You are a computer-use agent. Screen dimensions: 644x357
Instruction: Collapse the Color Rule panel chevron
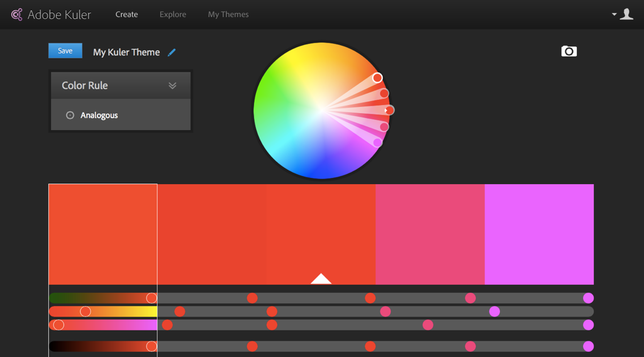click(172, 85)
